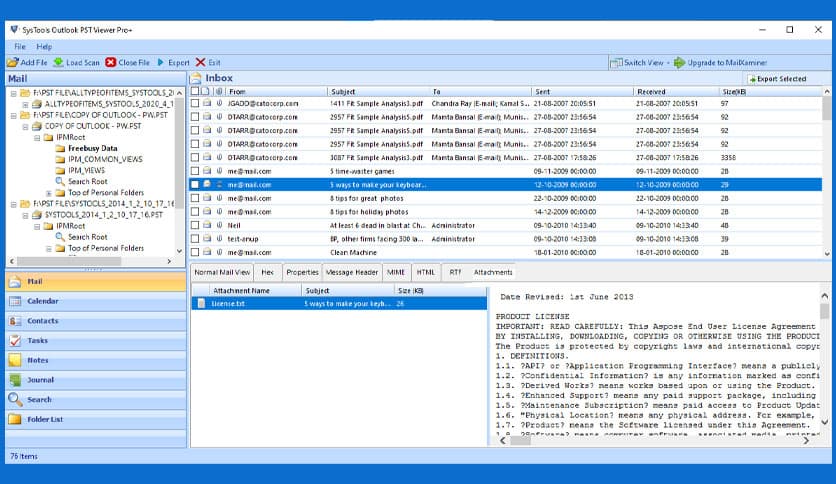This screenshot has width=836, height=484.
Task: Open the Help menu
Action: 44,47
